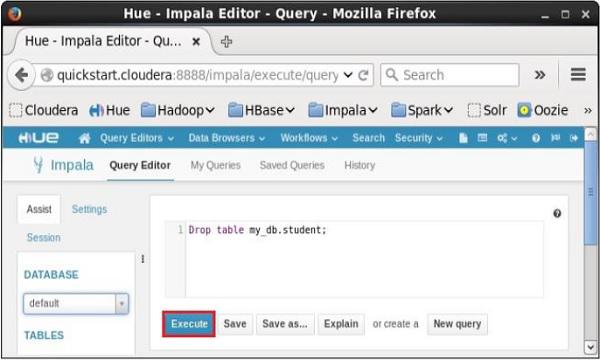Click the TABLES heading text
Image resolution: width=600 pixels, height=360 pixels.
pos(44,336)
